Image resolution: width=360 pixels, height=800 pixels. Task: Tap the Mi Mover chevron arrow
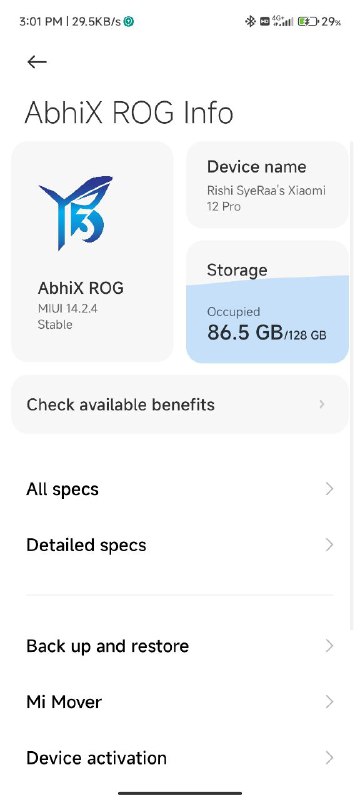click(329, 702)
